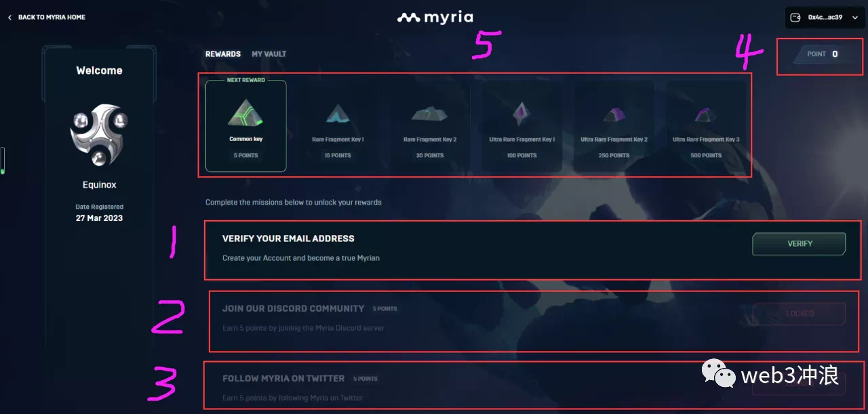Click "Earn 5 points by joining the Myria Discord server"
The height and width of the screenshot is (414, 868).
303,328
